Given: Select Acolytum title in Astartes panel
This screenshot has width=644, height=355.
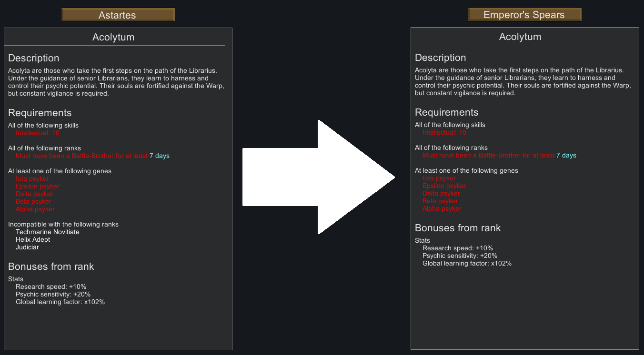Looking at the screenshot, I should pyautogui.click(x=113, y=37).
